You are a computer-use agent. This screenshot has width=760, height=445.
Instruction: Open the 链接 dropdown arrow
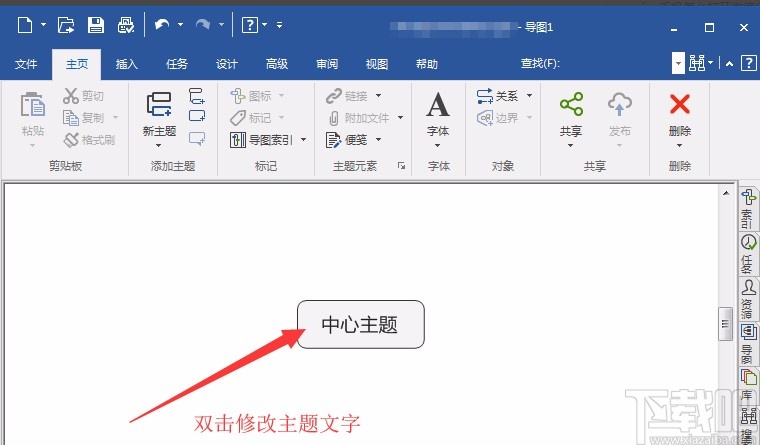pyautogui.click(x=379, y=95)
